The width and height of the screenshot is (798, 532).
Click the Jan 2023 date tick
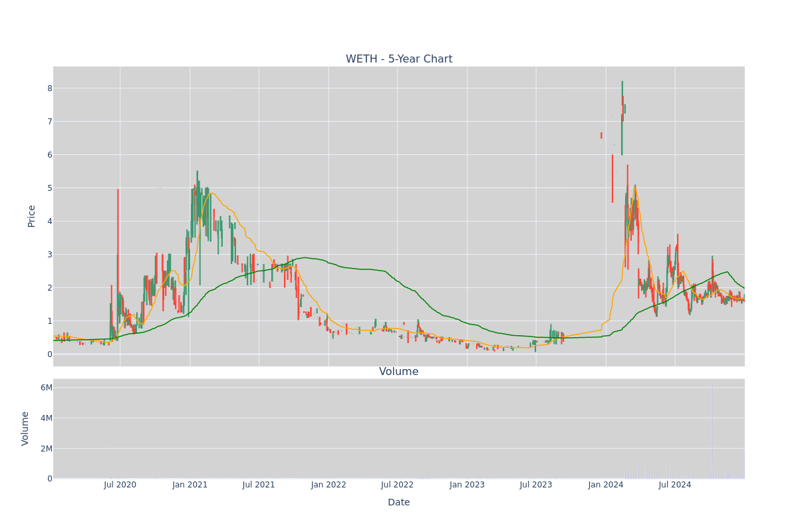pyautogui.click(x=467, y=485)
